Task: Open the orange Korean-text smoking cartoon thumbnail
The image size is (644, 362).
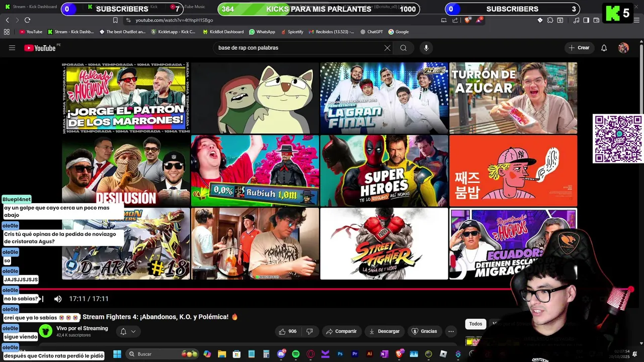Action: tap(513, 170)
